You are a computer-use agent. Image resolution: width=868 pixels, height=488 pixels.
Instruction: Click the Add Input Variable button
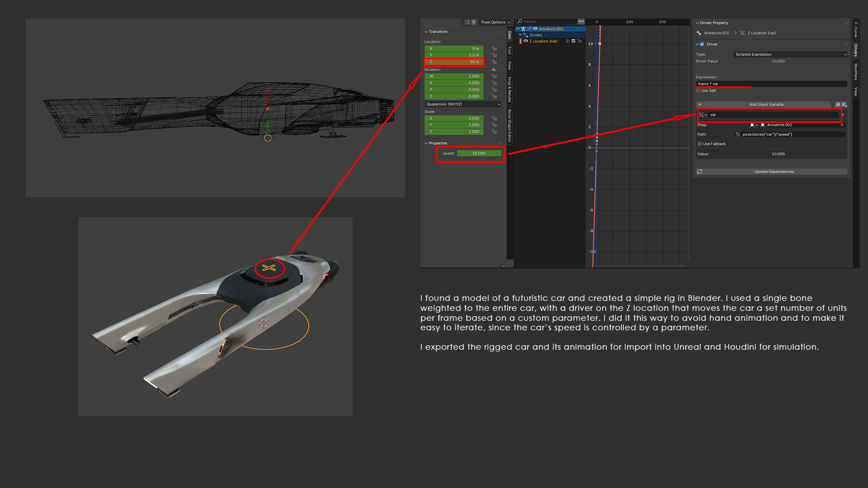[x=766, y=104]
